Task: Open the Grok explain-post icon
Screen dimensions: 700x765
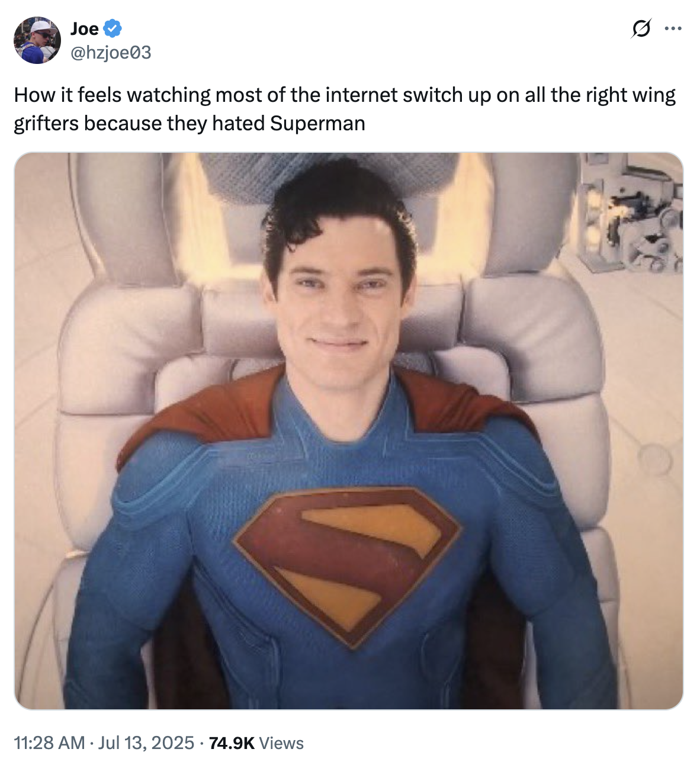Action: pos(641,28)
